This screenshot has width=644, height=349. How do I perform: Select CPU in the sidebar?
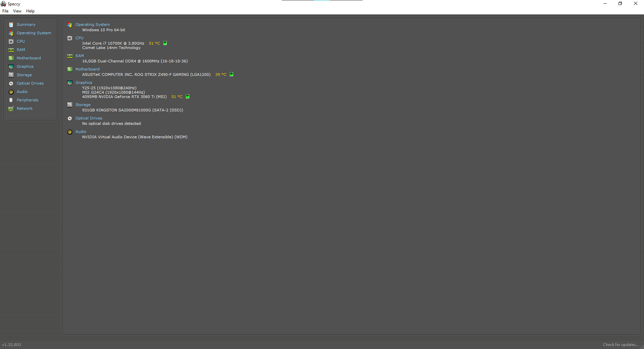click(x=21, y=41)
